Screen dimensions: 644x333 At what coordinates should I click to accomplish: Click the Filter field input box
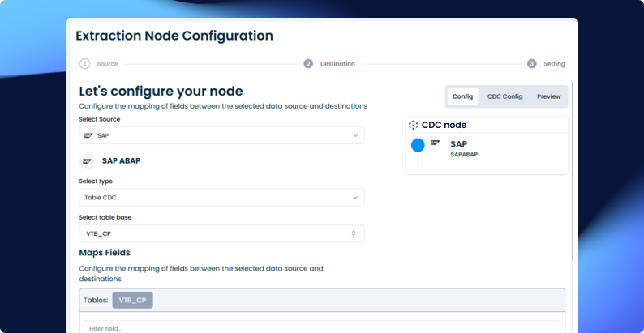pos(321,327)
